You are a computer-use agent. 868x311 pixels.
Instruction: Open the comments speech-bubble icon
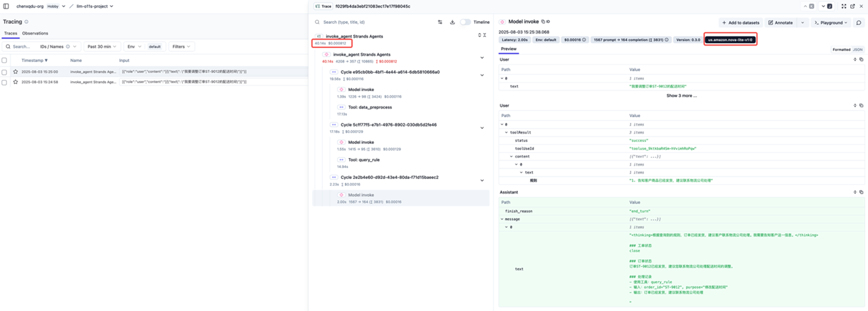click(x=859, y=22)
